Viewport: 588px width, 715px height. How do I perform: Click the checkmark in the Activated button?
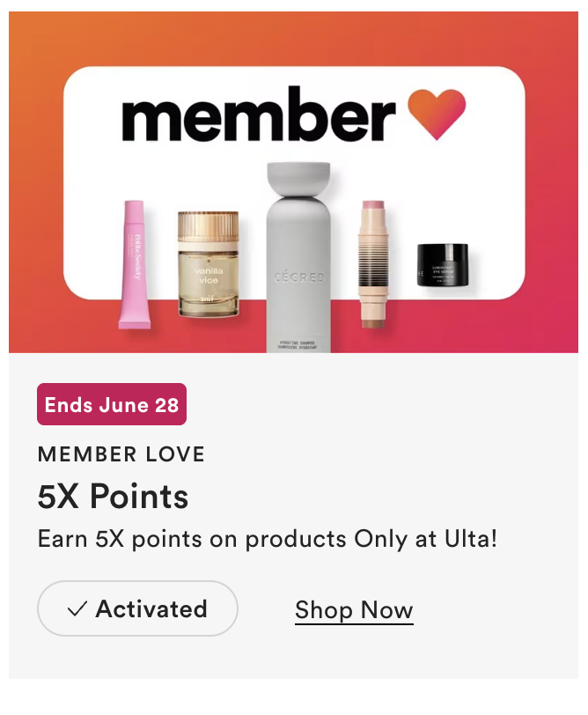click(x=77, y=609)
